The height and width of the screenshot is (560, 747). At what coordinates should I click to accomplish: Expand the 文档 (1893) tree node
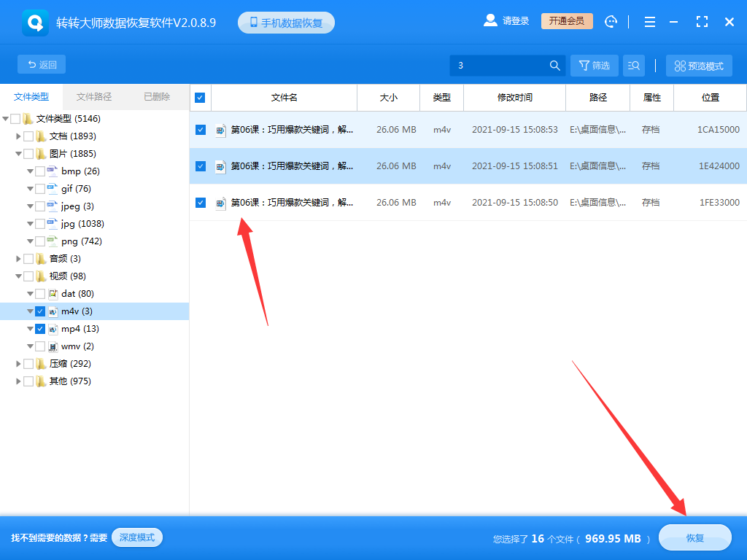(x=18, y=136)
